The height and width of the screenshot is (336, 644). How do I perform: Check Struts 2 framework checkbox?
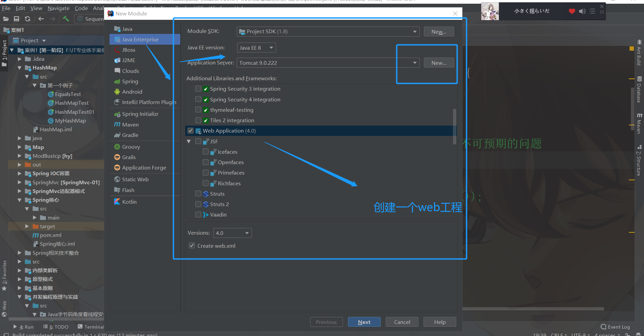click(x=198, y=204)
